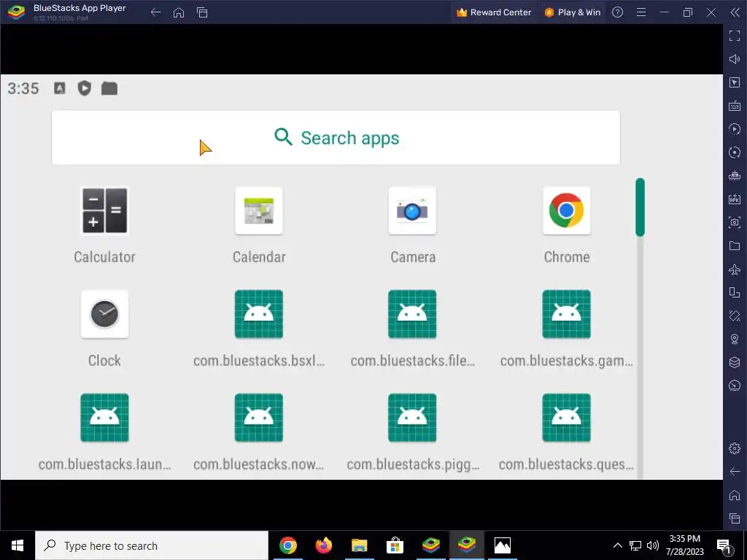Toggle fullscreen from the side toolbar
Screen dimensions: 747x560
tap(735, 36)
